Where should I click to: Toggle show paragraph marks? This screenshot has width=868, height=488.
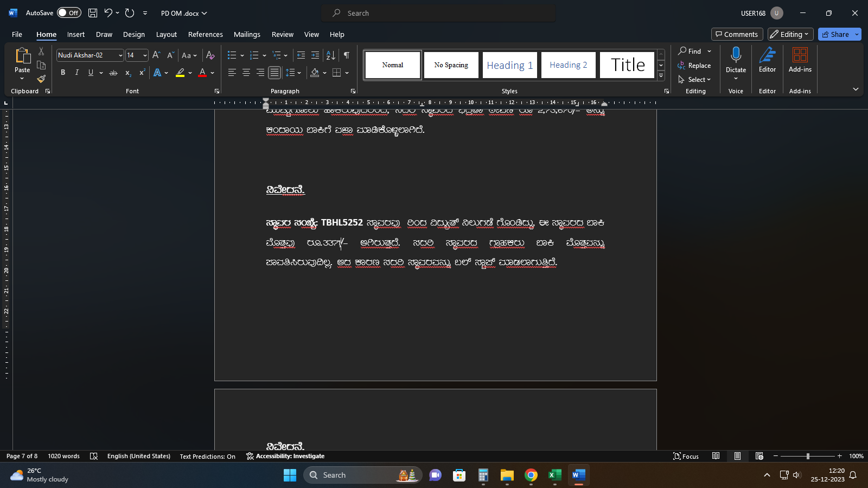(347, 55)
